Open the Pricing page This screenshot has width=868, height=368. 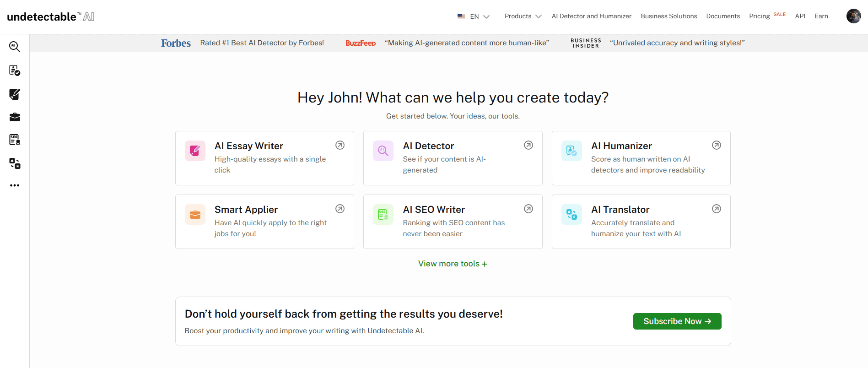pyautogui.click(x=760, y=16)
